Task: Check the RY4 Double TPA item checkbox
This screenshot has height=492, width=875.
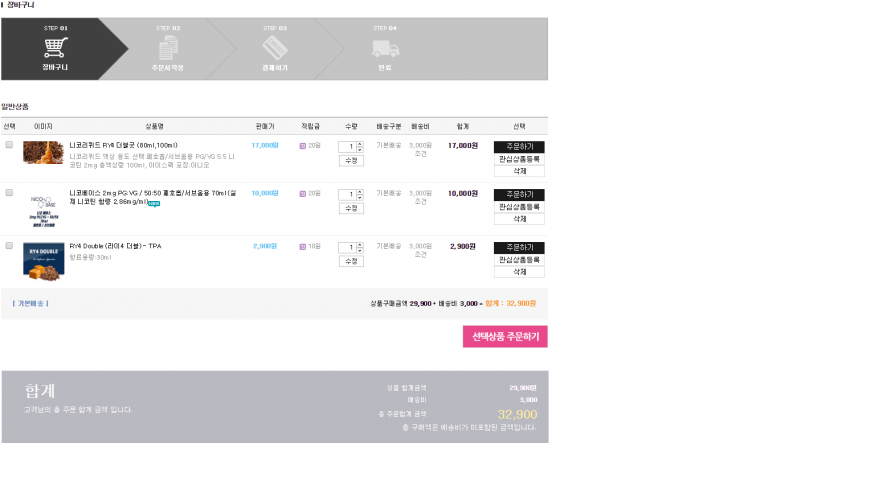Action: (9, 245)
